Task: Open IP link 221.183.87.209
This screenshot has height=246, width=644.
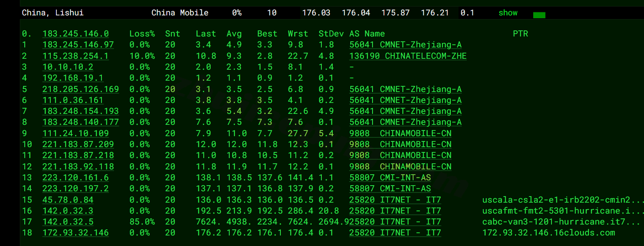Action: click(x=78, y=145)
